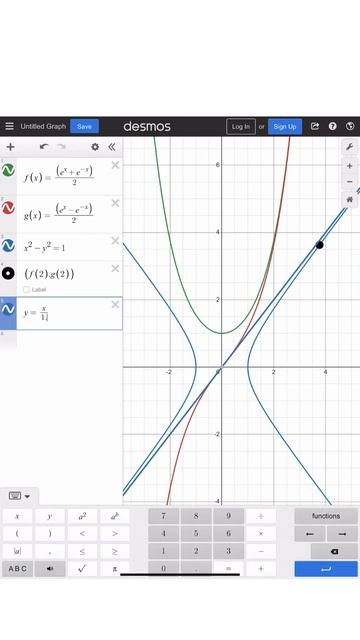Toggle visibility of the y=x/1 line
Image resolution: width=360 pixels, height=640 pixels.
tap(8, 309)
